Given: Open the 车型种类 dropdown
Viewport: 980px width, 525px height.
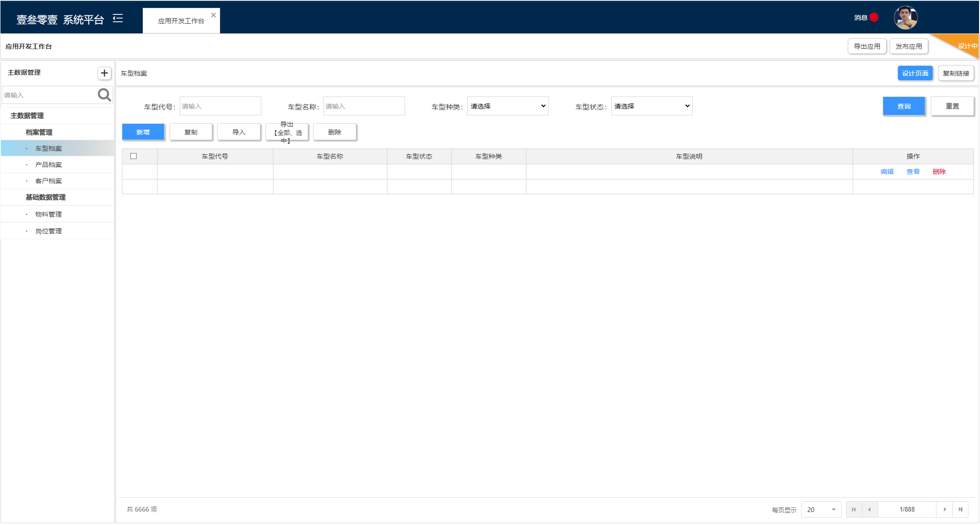Looking at the screenshot, I should [x=507, y=106].
